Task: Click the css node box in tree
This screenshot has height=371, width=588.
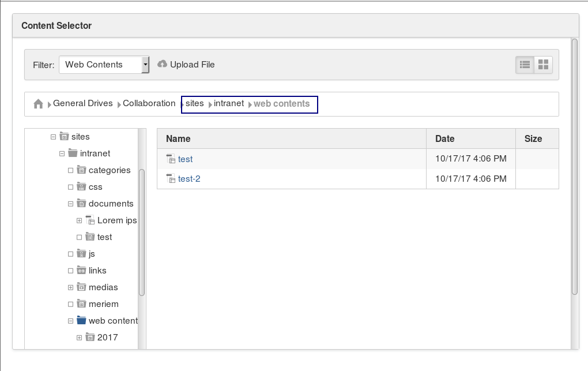Action: tap(70, 187)
